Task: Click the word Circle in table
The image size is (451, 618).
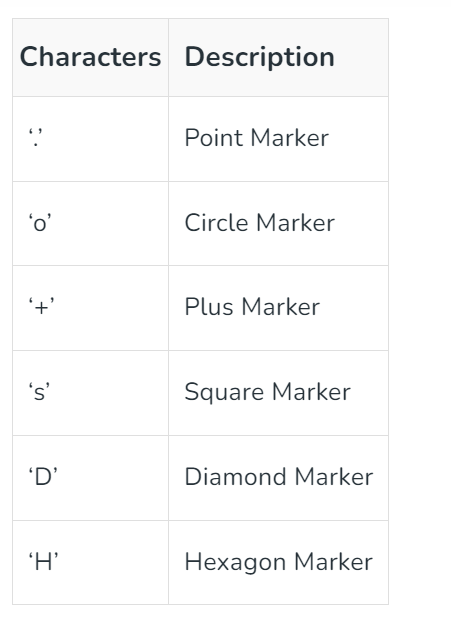Action: [x=216, y=223]
